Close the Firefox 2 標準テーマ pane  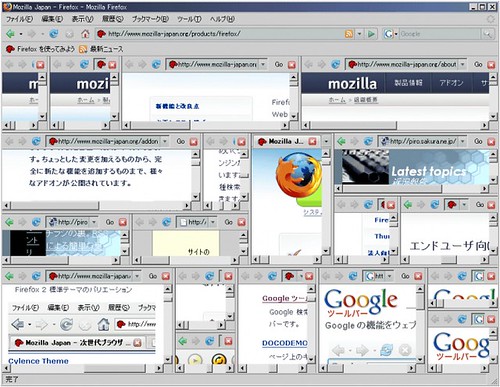click(x=166, y=276)
